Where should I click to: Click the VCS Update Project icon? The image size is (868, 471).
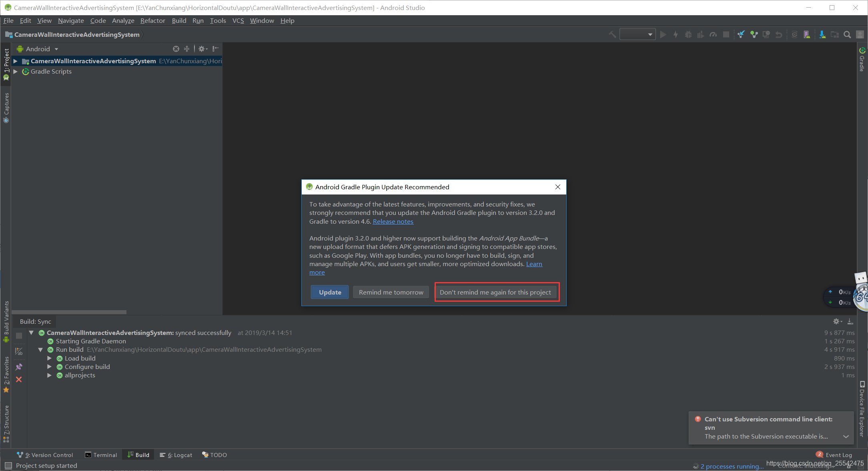[741, 34]
